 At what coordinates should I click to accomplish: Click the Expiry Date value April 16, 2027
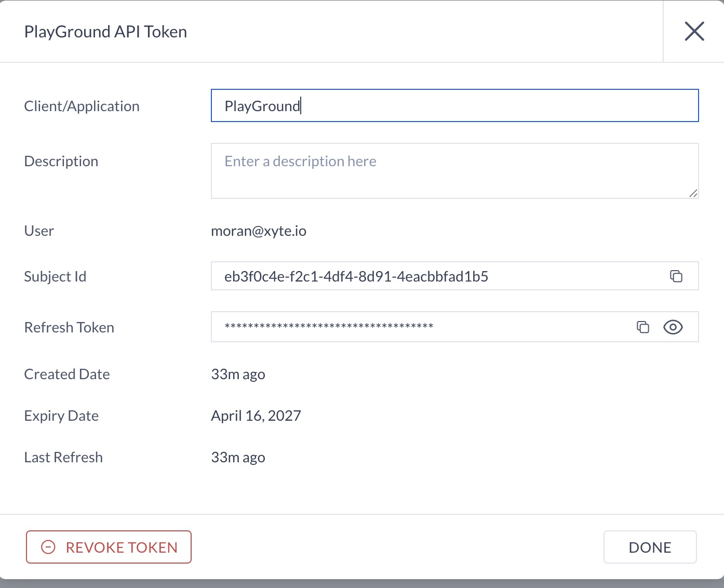click(x=256, y=416)
